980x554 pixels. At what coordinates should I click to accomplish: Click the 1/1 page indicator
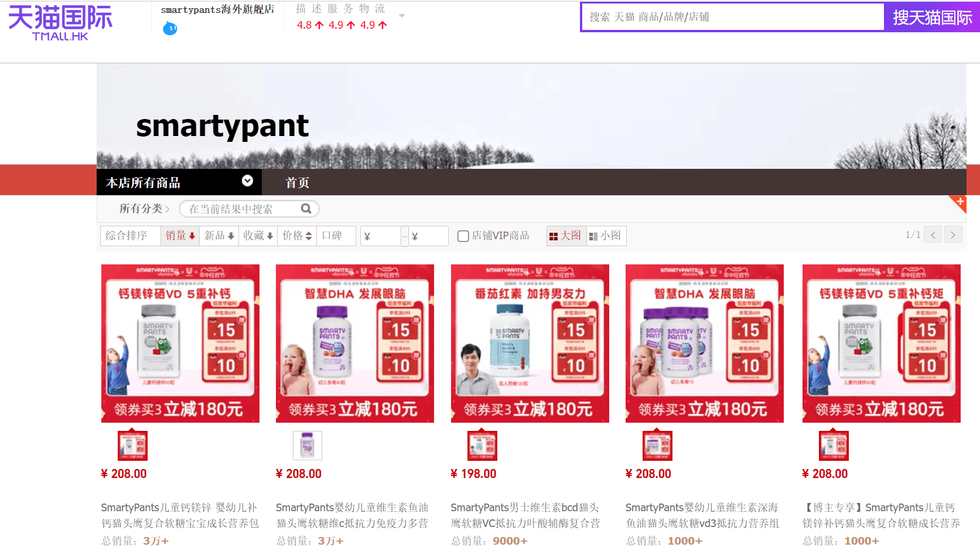913,235
